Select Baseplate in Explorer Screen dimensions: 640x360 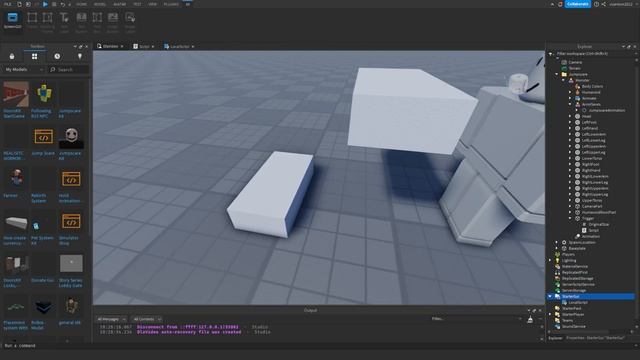point(577,248)
